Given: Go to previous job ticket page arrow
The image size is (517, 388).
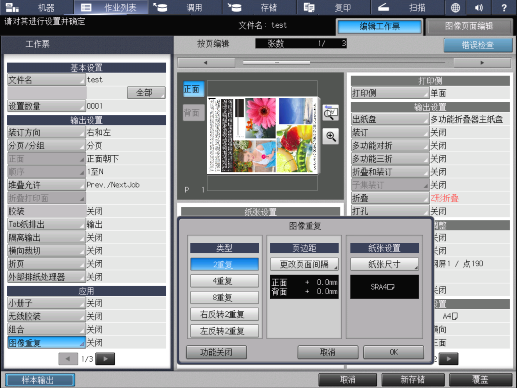Looking at the screenshot, I should tap(68, 359).
